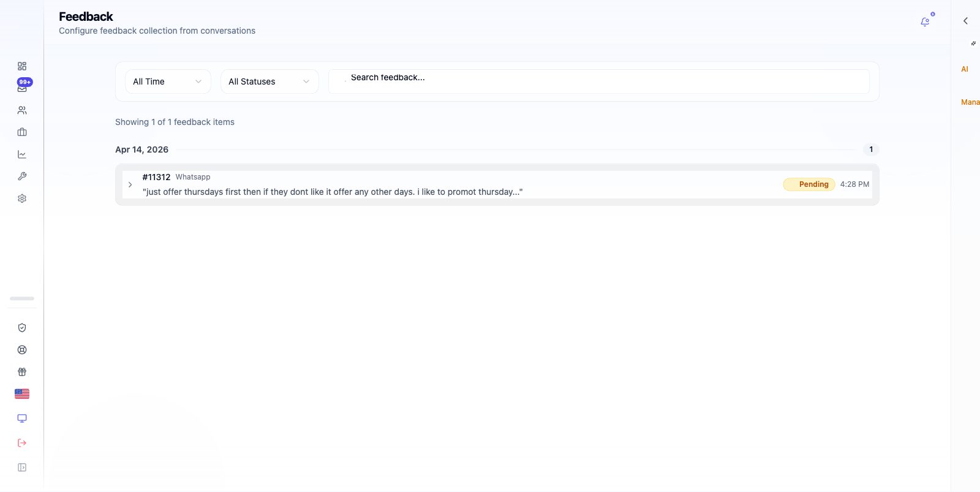Open the inbox with 99+ badge
This screenshot has width=980, height=492.
pos(22,88)
